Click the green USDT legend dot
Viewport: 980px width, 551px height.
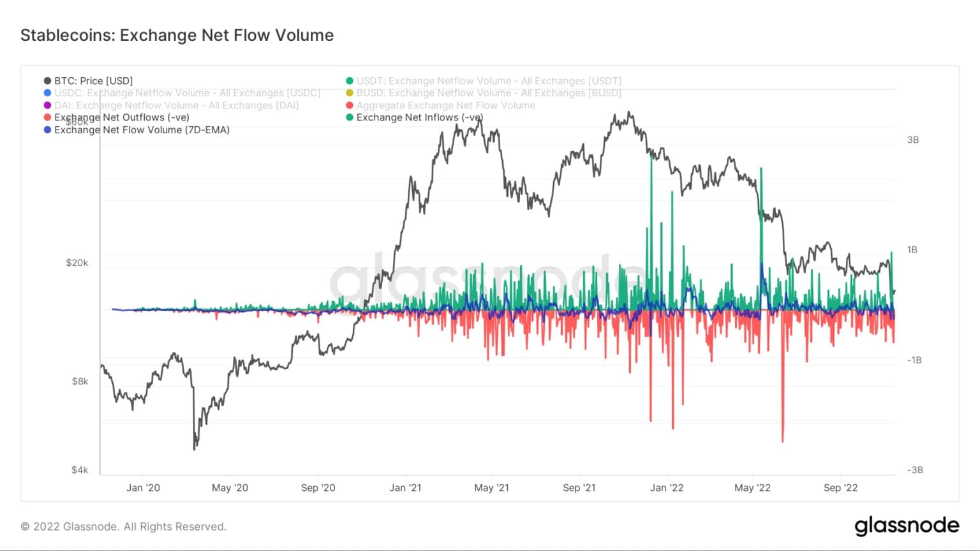tap(350, 81)
